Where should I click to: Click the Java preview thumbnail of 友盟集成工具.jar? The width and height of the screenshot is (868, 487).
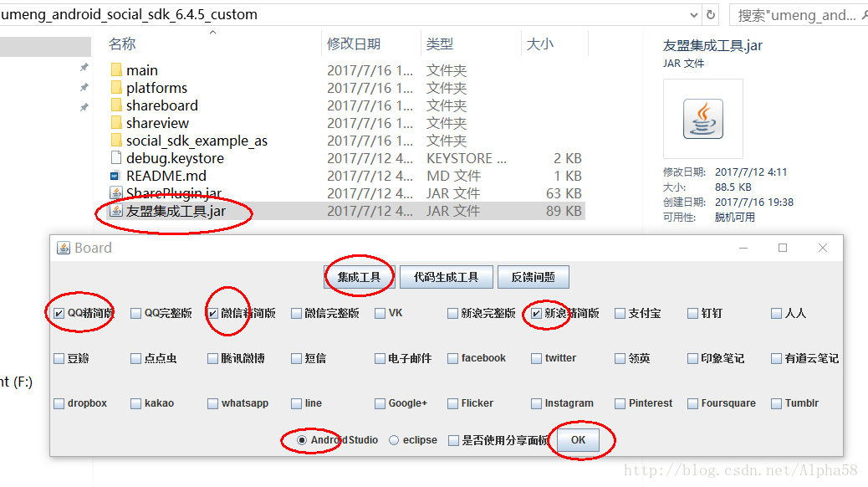(702, 119)
